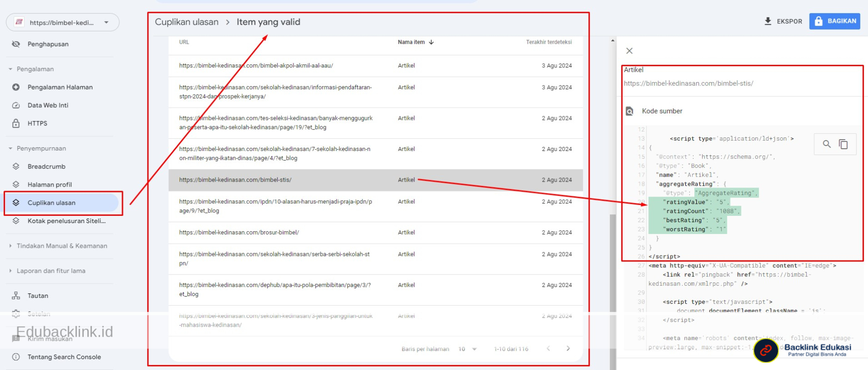Click the Tautan sitemap icon

click(16, 296)
